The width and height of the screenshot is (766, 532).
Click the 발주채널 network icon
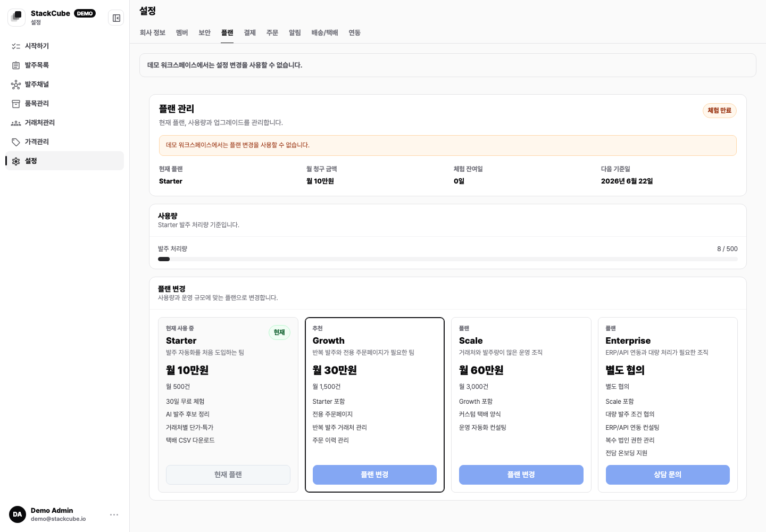[16, 85]
